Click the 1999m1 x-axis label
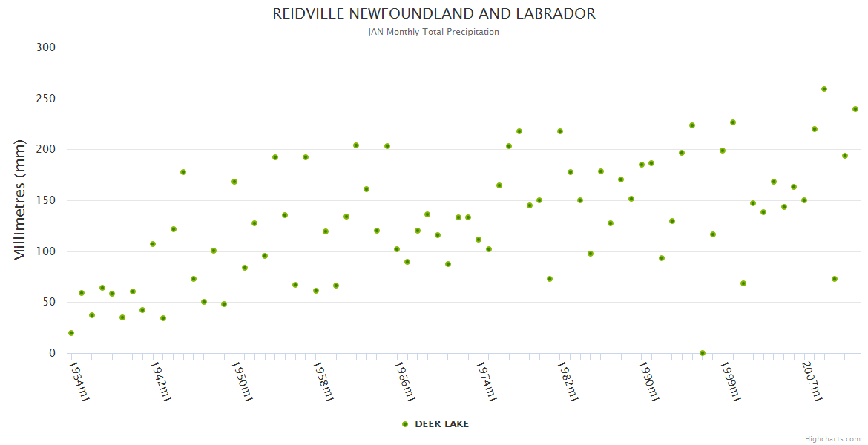The height and width of the screenshot is (445, 868). tap(731, 381)
